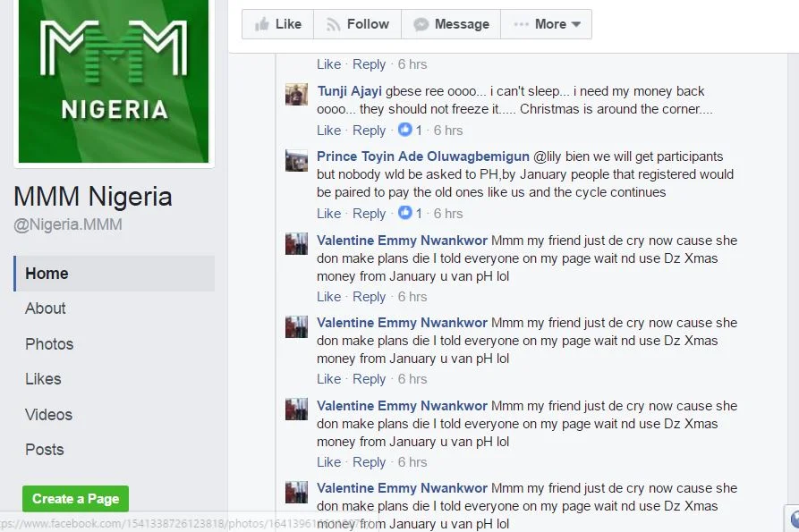Open the About section
Screen dimensions: 799x532
click(46, 308)
